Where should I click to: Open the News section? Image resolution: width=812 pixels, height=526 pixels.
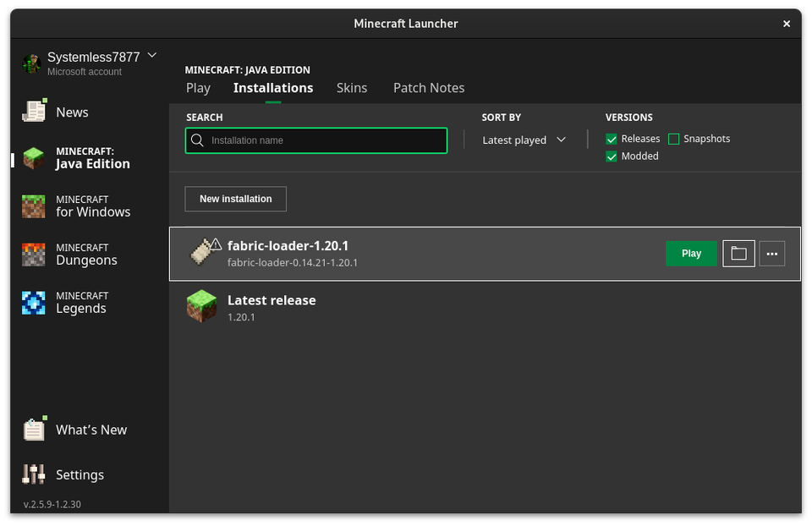(72, 112)
